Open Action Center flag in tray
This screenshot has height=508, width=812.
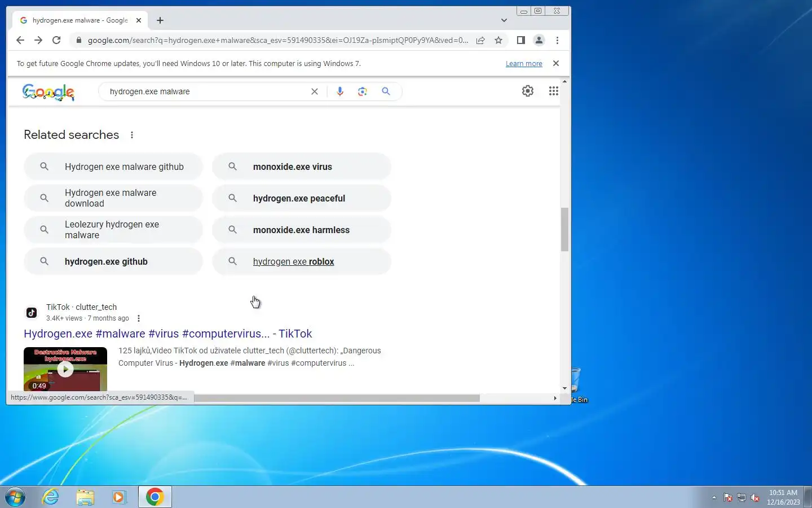[728, 497]
